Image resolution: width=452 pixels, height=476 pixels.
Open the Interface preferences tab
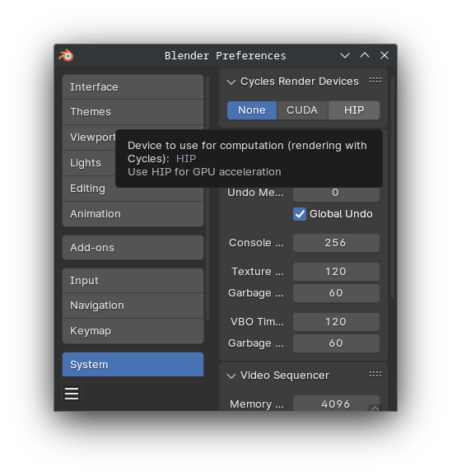[x=133, y=87]
